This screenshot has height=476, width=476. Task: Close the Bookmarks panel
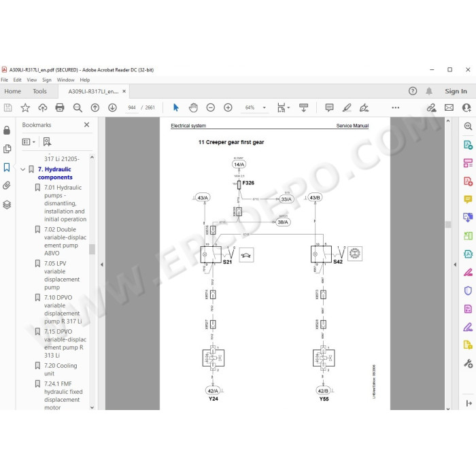87,124
